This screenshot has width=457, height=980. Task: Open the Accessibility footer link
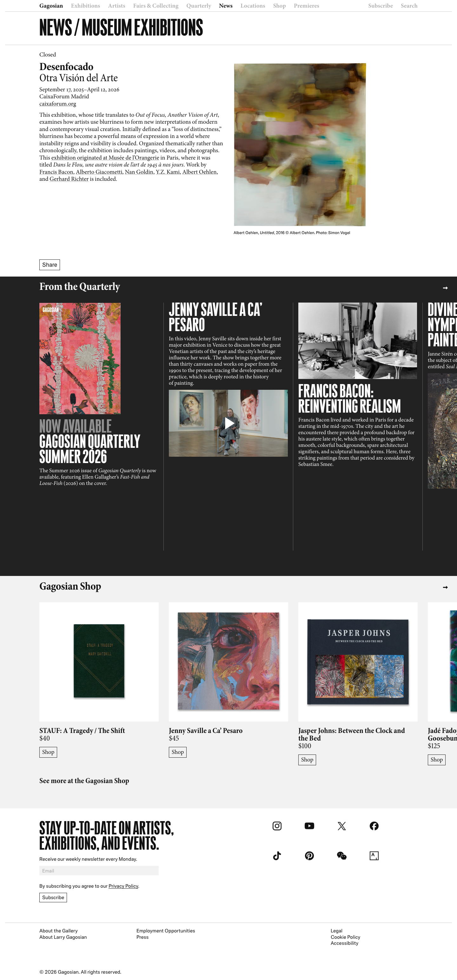(344, 943)
